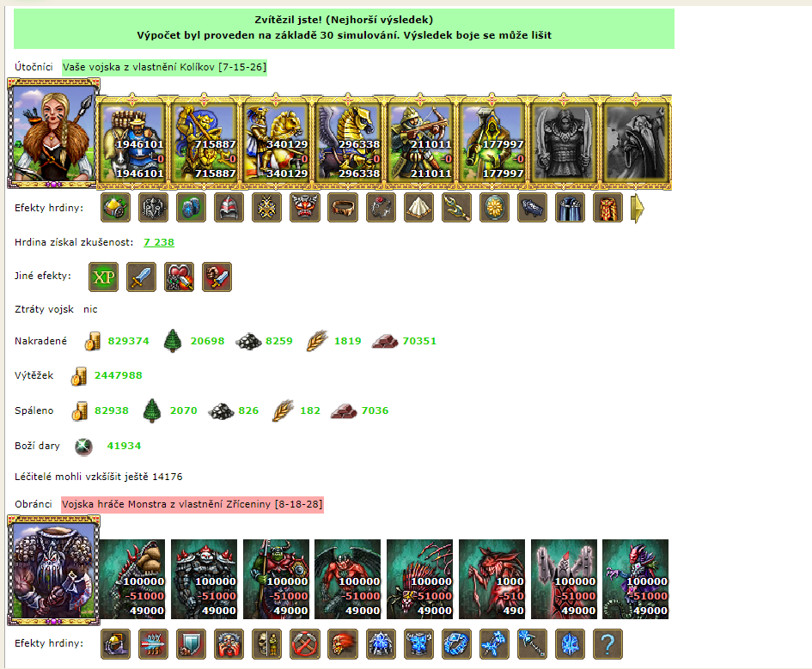This screenshot has width=812, height=669.
Task: Click the archer unit with 211011 troops
Action: click(420, 141)
